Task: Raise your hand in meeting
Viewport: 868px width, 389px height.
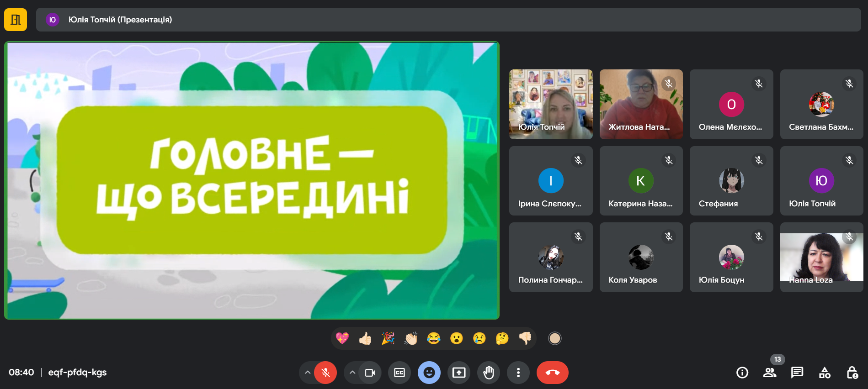Action: 489,373
